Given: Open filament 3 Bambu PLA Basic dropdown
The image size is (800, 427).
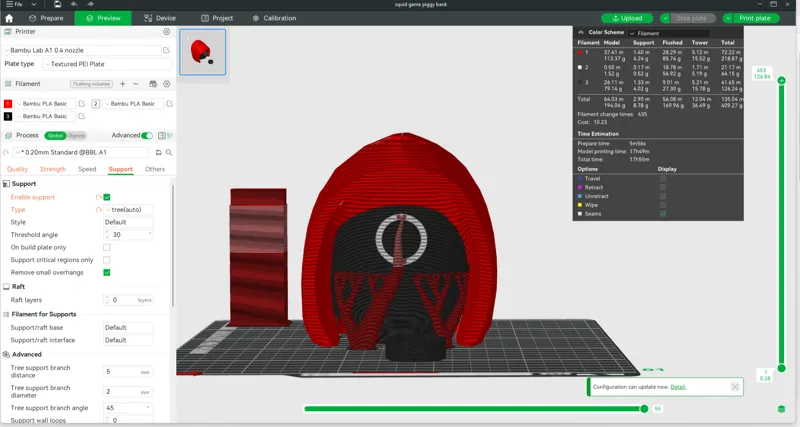Looking at the screenshot, I should pos(45,116).
